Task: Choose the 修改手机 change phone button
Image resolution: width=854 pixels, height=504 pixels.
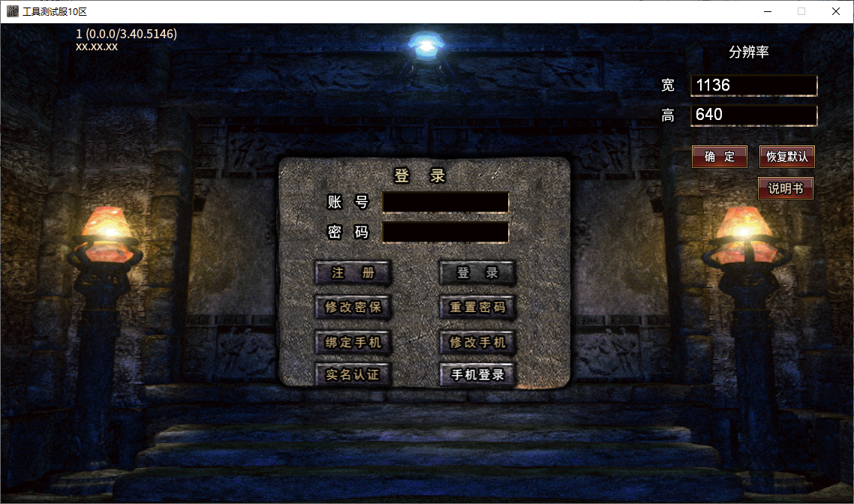Action: [477, 342]
